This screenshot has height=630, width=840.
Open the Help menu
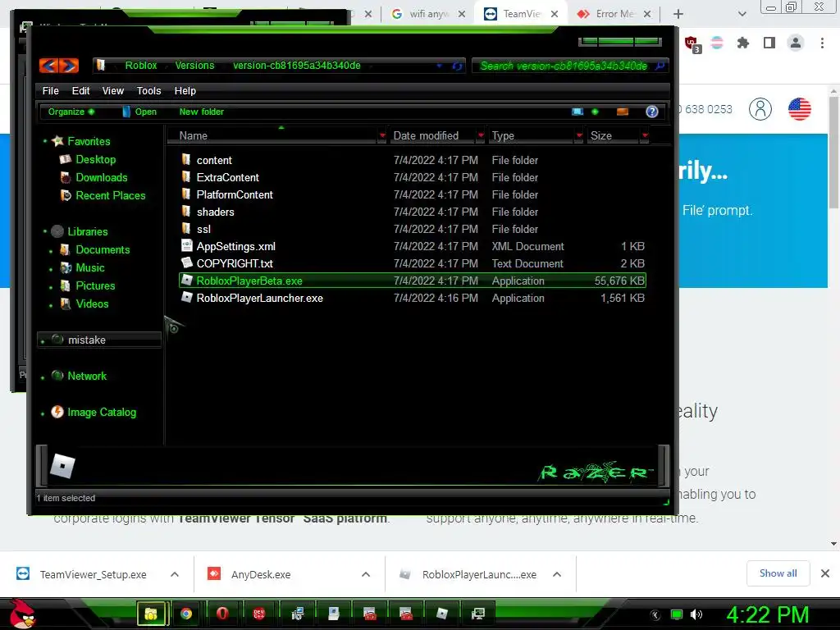point(185,90)
